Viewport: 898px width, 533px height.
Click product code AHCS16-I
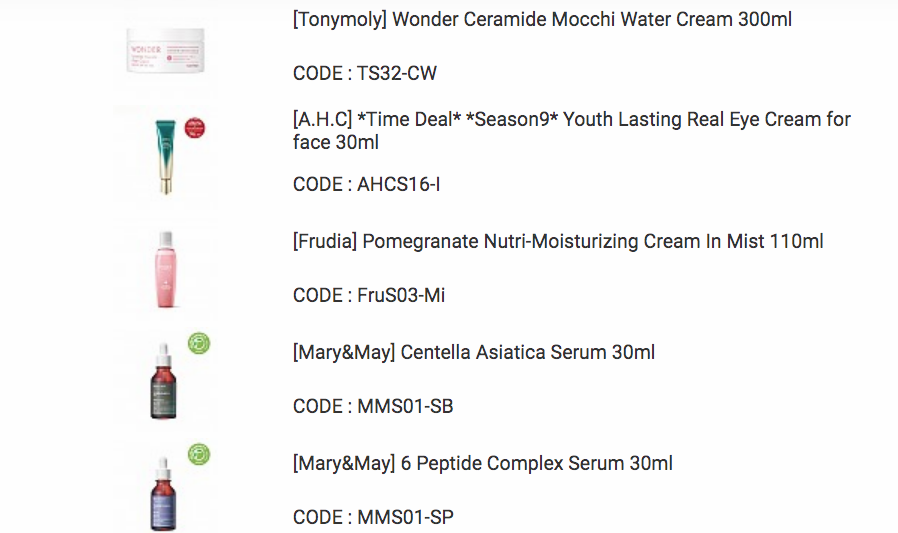click(x=398, y=185)
